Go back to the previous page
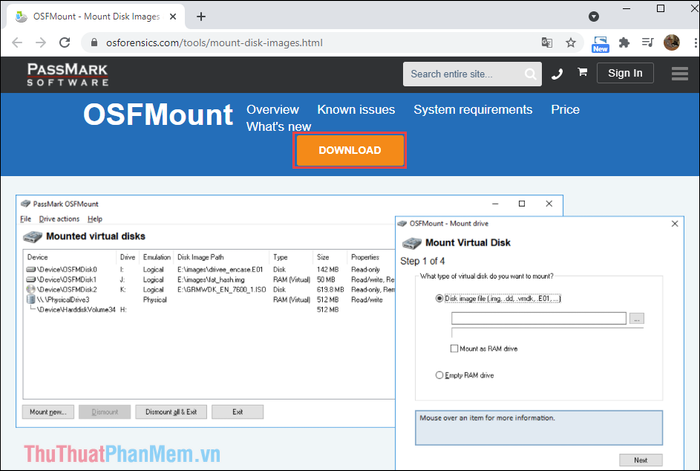The height and width of the screenshot is (471, 700). (17, 42)
